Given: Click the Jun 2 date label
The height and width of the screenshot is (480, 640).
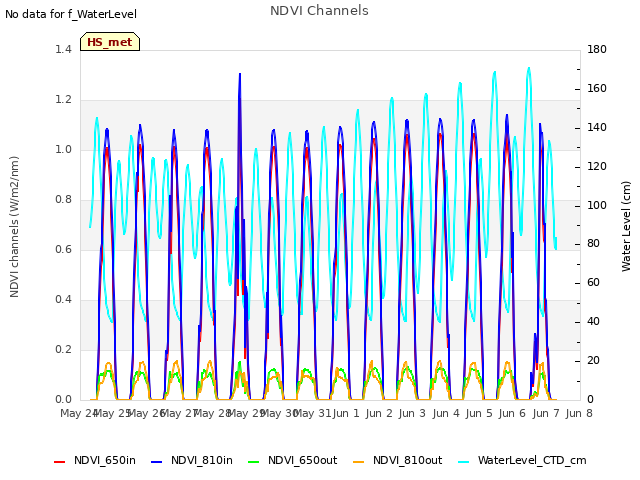Looking at the screenshot, I should pyautogui.click(x=379, y=413).
